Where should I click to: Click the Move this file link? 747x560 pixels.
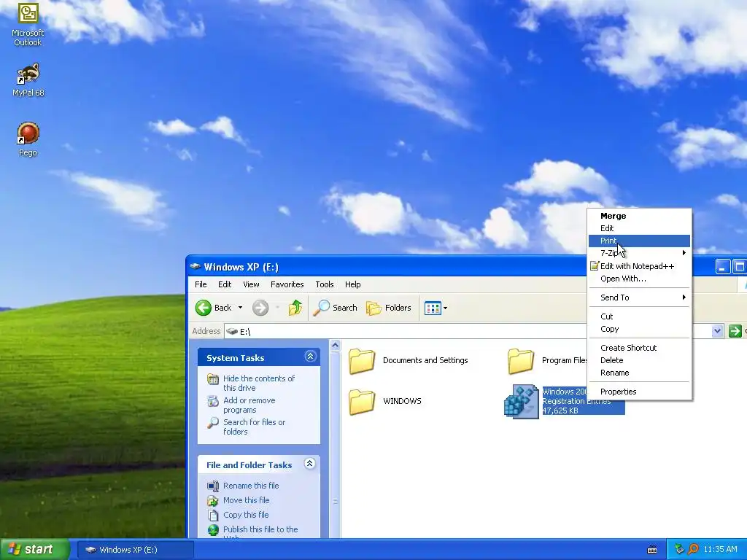247,500
